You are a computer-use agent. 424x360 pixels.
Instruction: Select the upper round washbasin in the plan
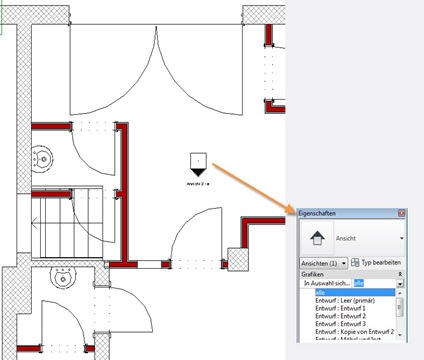coord(42,159)
